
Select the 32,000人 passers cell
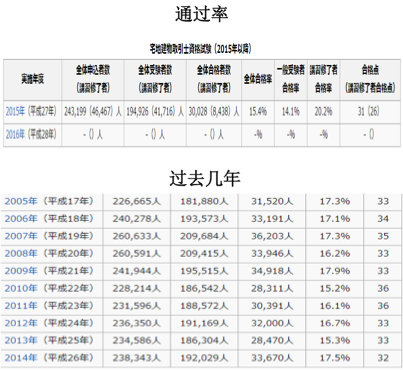coord(272,323)
